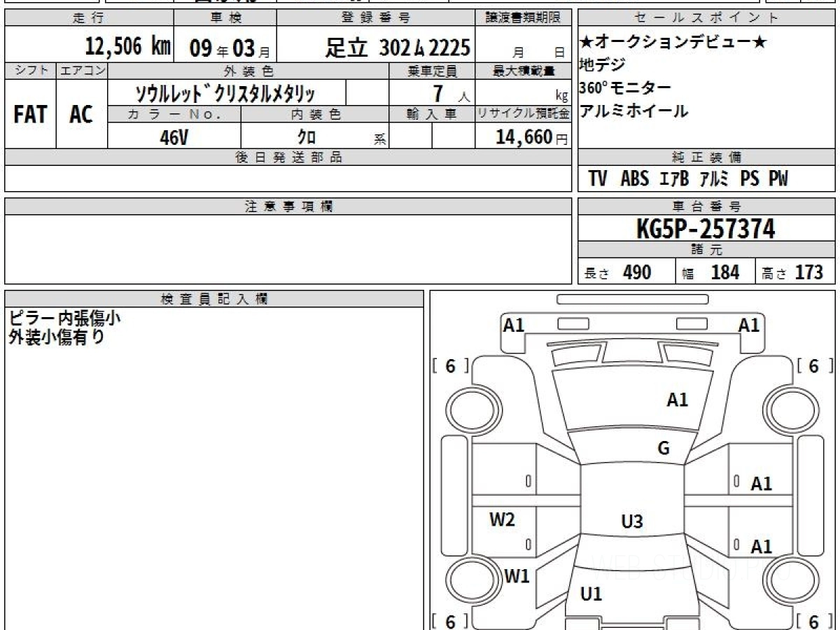Click the 走行 column header
This screenshot has width=840, height=630.
88,18
